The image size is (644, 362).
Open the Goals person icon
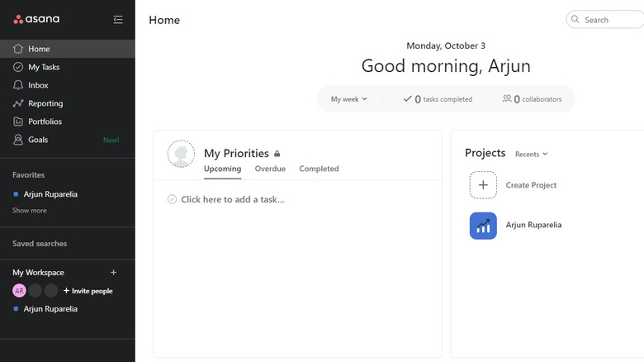pos(19,140)
